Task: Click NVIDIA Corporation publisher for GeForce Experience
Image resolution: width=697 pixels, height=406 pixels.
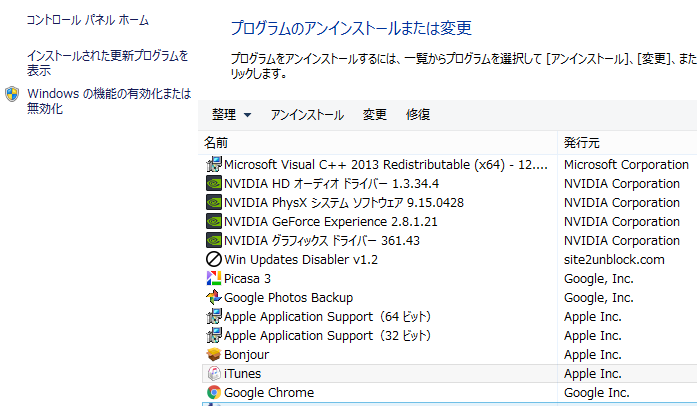Action: (622, 221)
